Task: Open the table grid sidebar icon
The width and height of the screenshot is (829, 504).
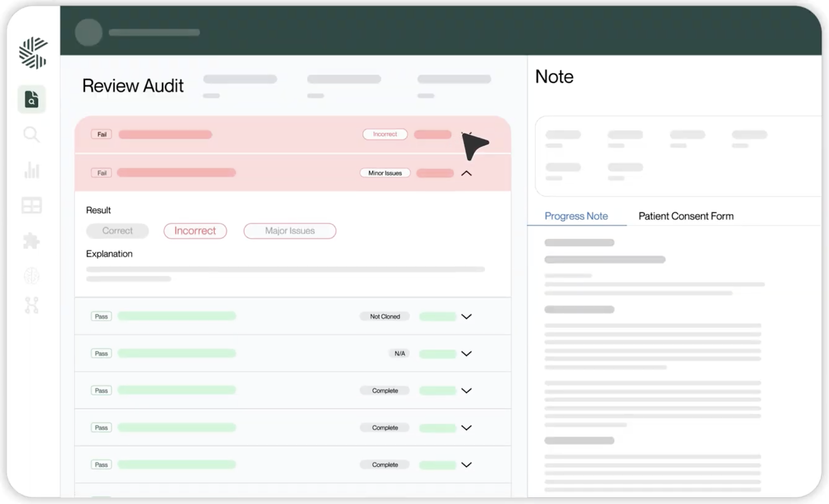Action: coord(32,206)
